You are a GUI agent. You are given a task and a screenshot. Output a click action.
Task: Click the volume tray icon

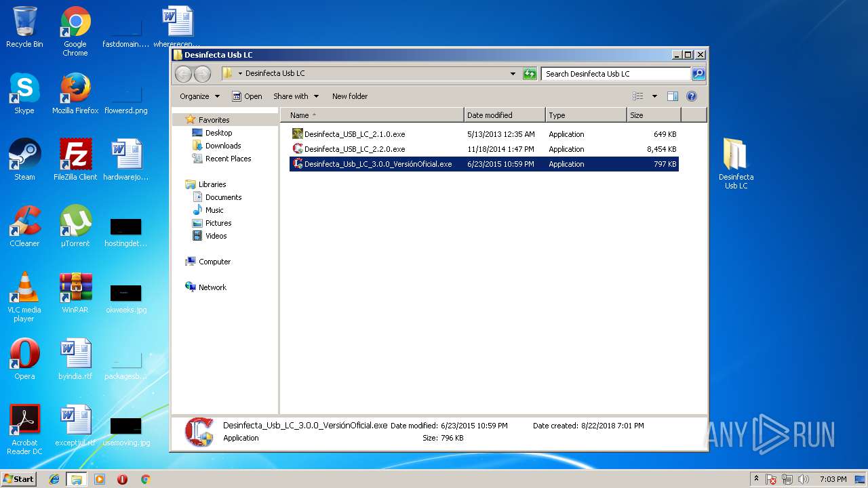point(804,479)
